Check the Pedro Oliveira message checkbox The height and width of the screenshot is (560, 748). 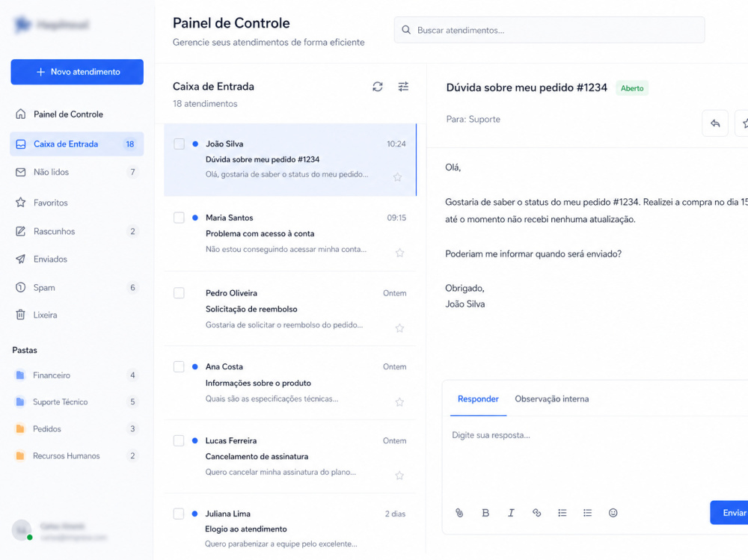179,293
